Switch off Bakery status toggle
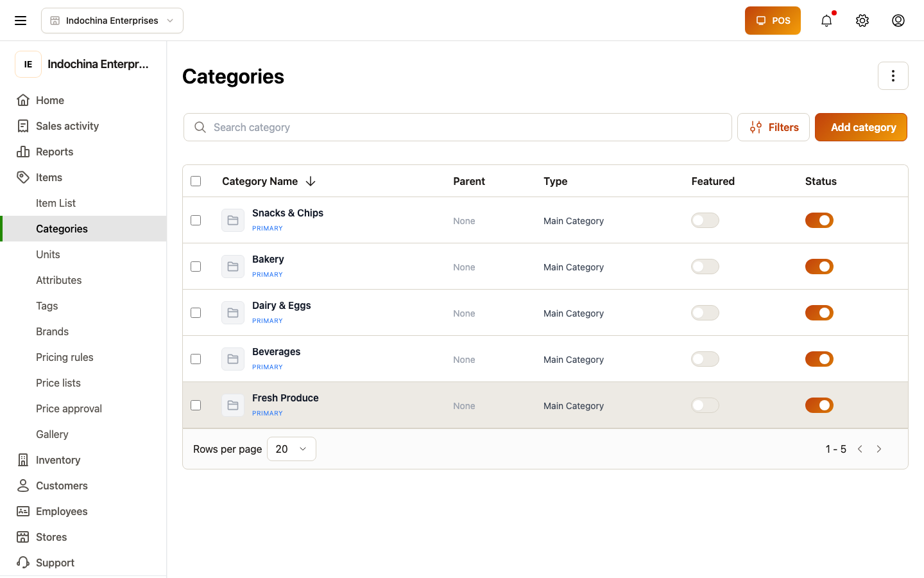 coord(819,267)
